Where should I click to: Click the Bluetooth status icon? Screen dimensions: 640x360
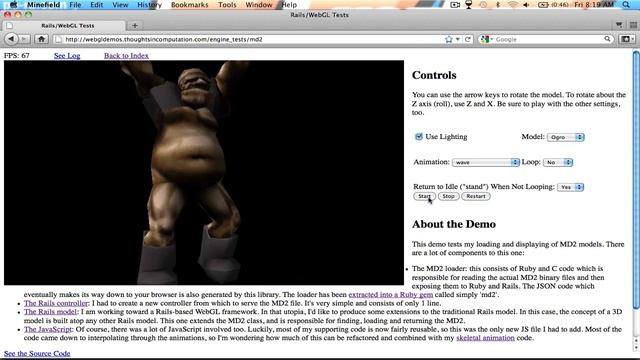pyautogui.click(x=498, y=4)
